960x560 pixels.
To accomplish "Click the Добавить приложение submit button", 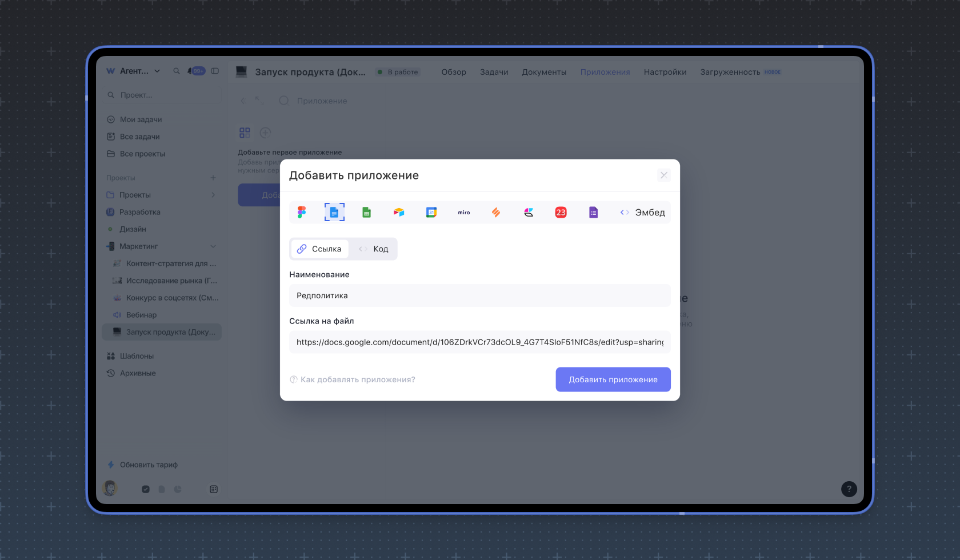I will [613, 379].
